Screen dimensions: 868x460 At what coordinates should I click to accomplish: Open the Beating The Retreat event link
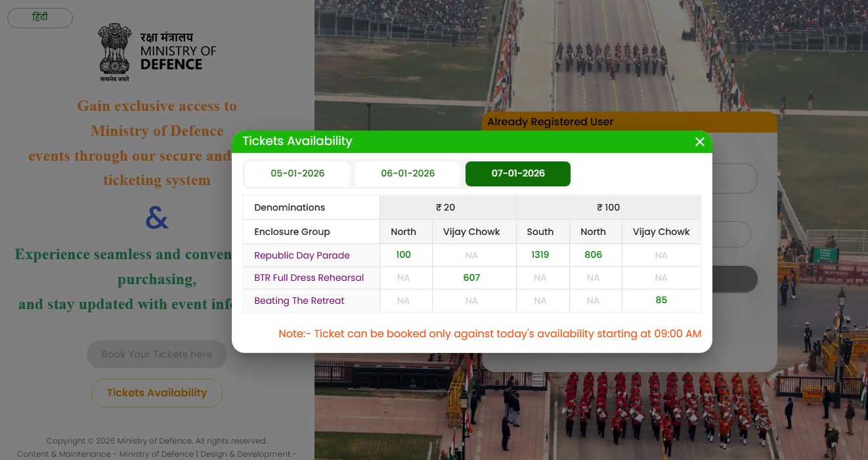tap(299, 301)
